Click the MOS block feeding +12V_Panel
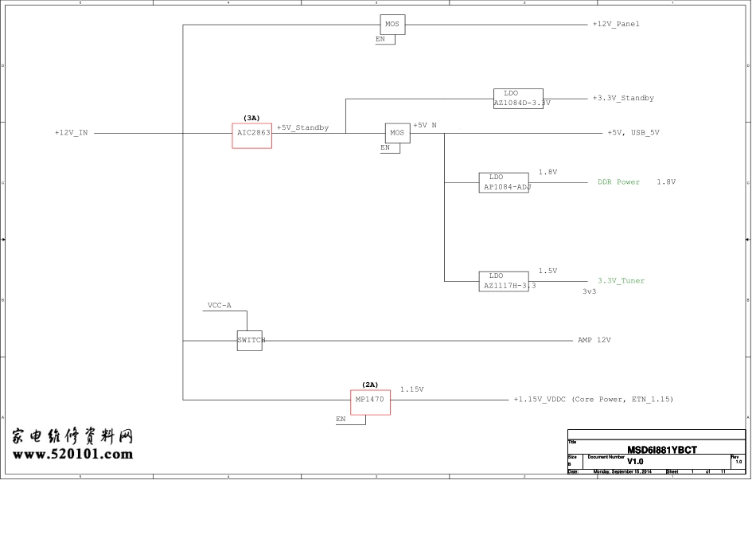Viewport: 756px width, 535px height. 392,25
